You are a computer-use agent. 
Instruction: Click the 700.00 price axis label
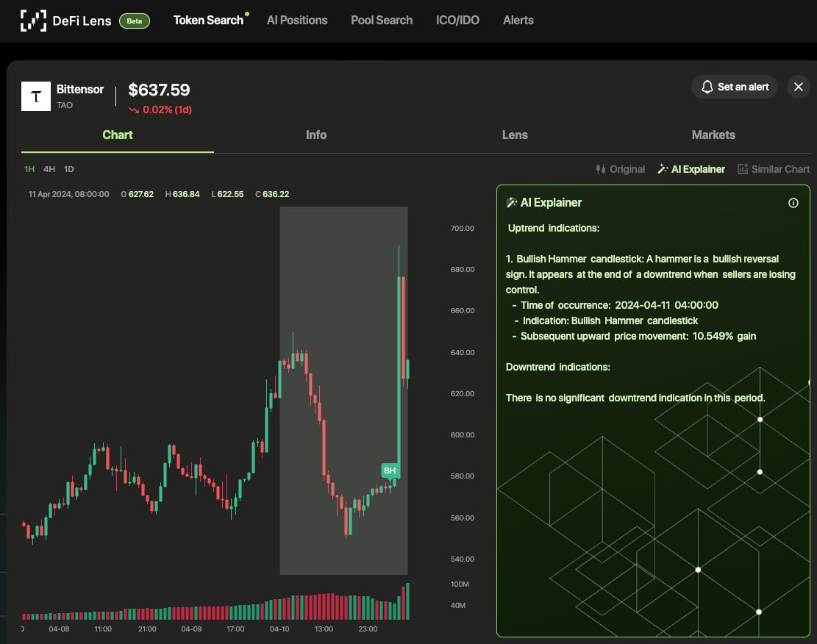[x=462, y=228]
